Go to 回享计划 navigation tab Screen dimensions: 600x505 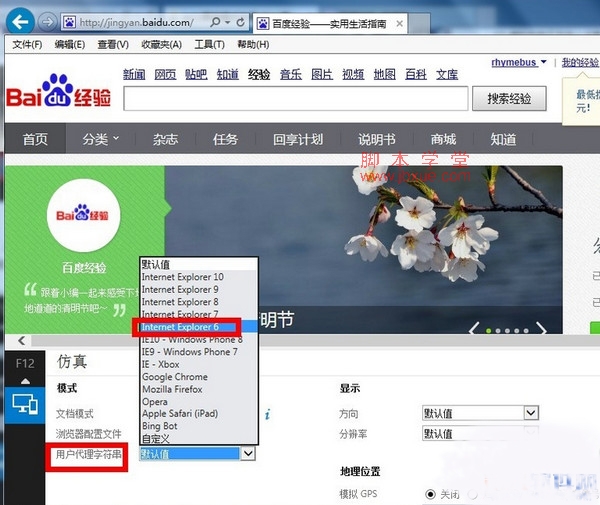298,139
